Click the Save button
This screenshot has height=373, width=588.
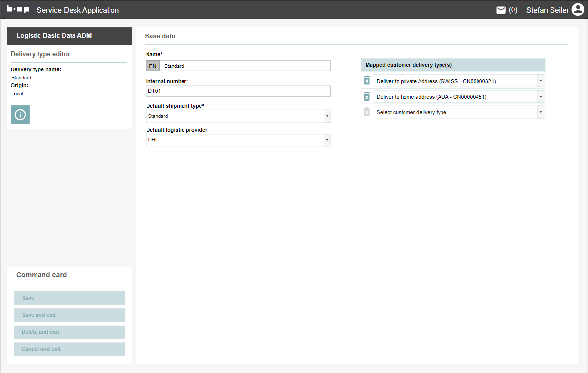click(70, 298)
